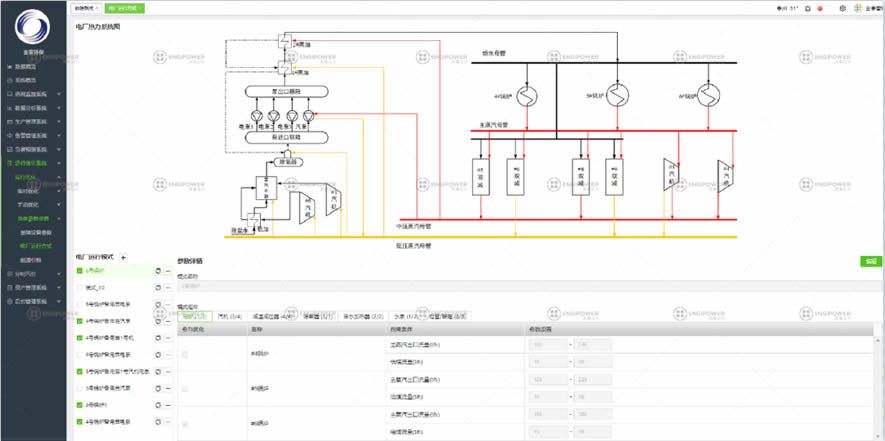Click the colorful grid icon in header

pos(858,7)
